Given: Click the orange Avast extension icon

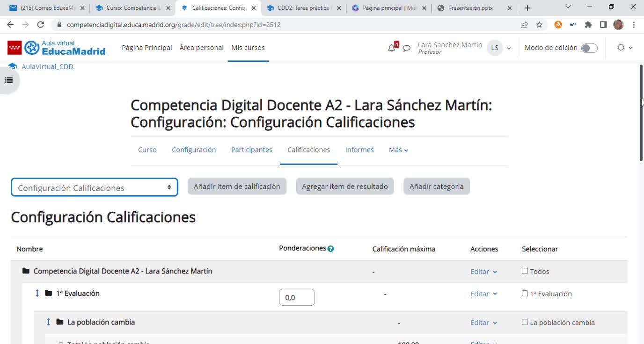Looking at the screenshot, I should tap(558, 25).
